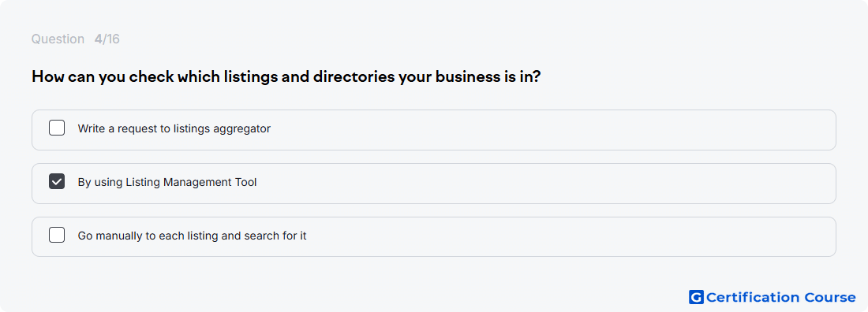This screenshot has width=868, height=312.
Task: Select the 'By using Listing Management Tool' answer text
Action: click(167, 182)
